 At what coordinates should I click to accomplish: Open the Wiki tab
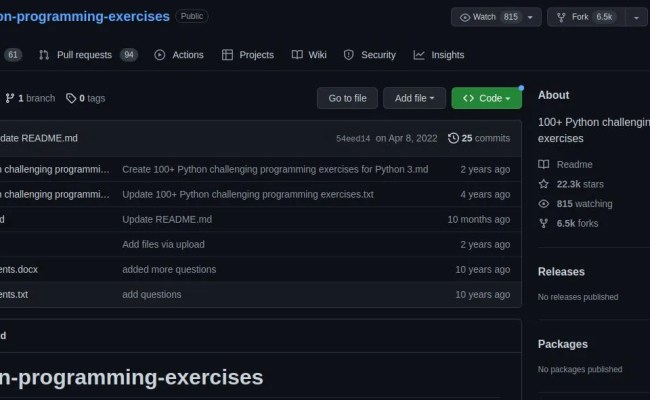point(309,55)
